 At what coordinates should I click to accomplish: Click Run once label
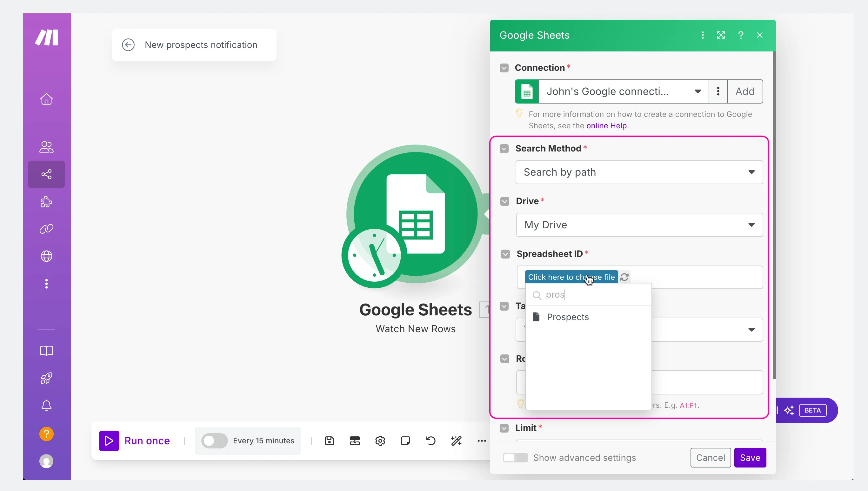[147, 441]
